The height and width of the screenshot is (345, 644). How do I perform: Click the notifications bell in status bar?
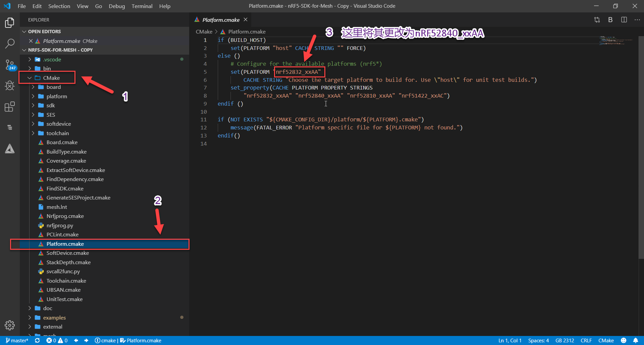pos(635,340)
